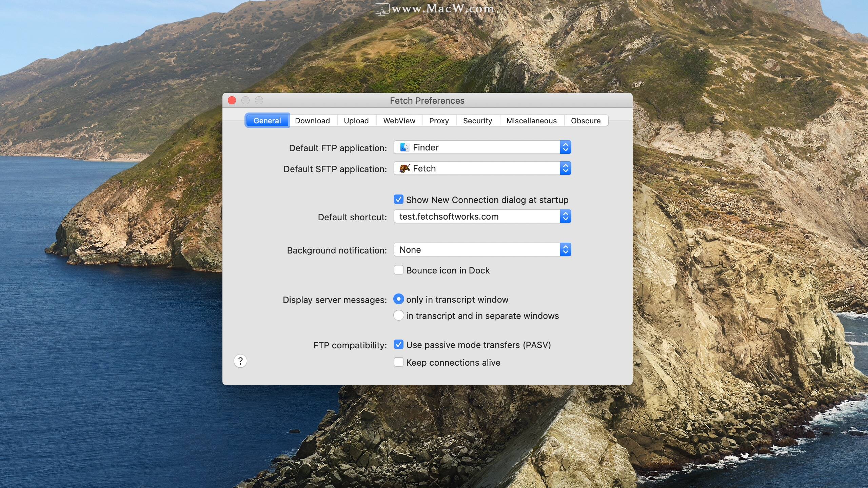Select only in transcript window option
The width and height of the screenshot is (868, 488).
click(x=399, y=299)
